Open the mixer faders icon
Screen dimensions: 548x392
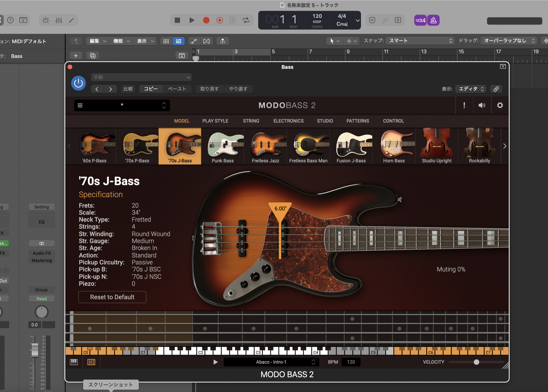tap(59, 20)
